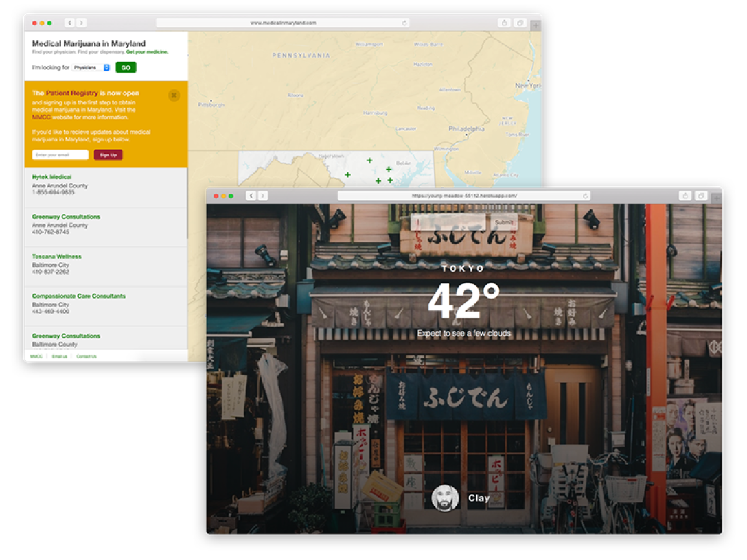Screen dimensions: 747x560
Task: Click the MMCC footer link
Action: [x=36, y=356]
